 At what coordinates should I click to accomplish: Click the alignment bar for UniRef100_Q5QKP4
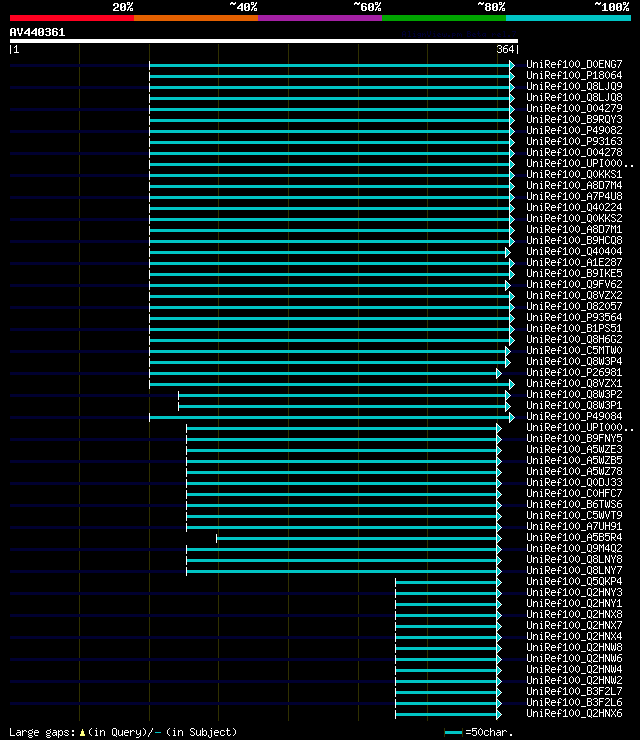point(448,582)
